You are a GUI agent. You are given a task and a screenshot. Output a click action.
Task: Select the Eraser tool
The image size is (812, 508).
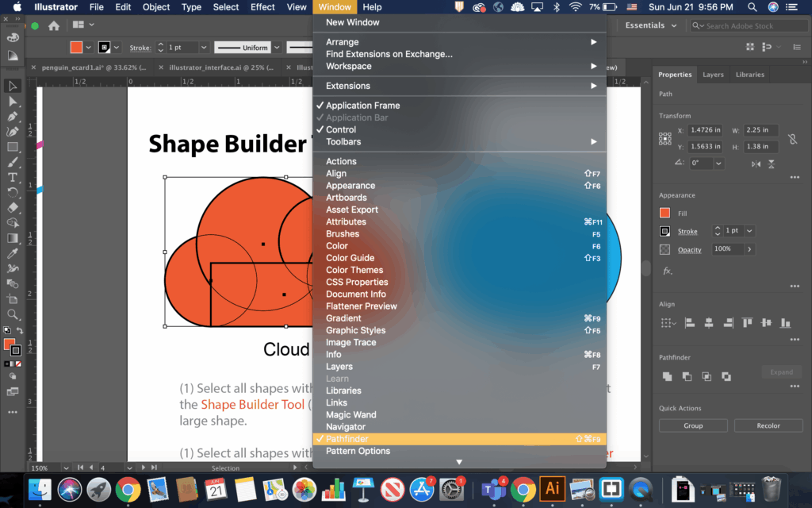pos(13,207)
